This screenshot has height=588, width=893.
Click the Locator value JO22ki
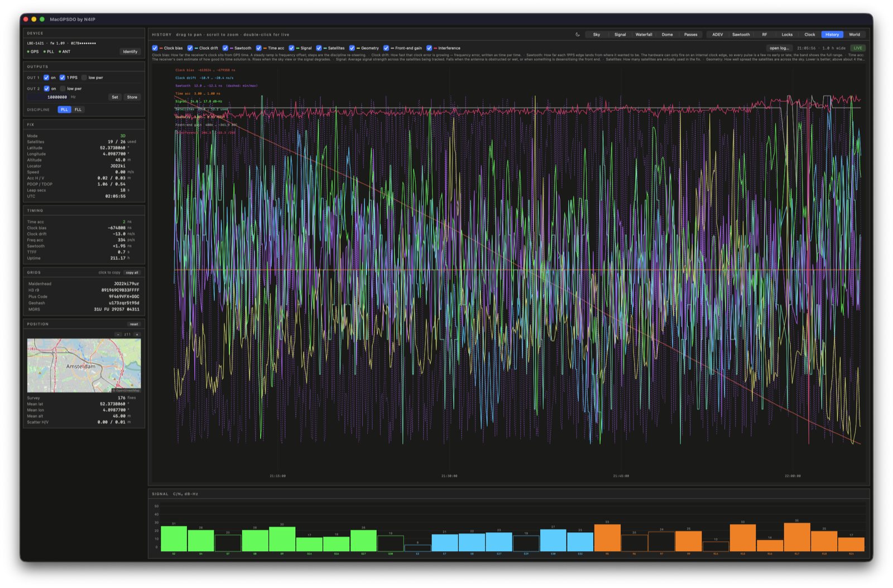click(x=118, y=166)
